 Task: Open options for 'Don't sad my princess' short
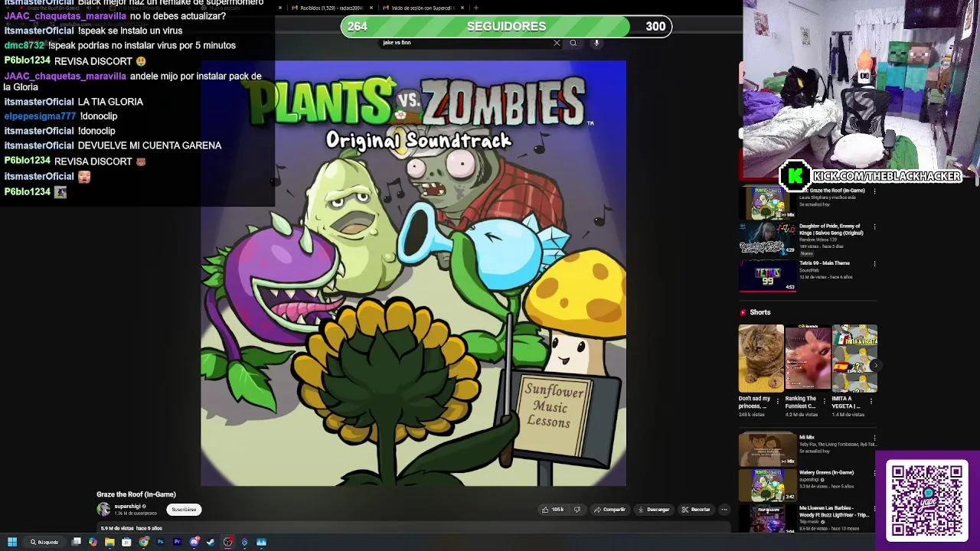778,400
